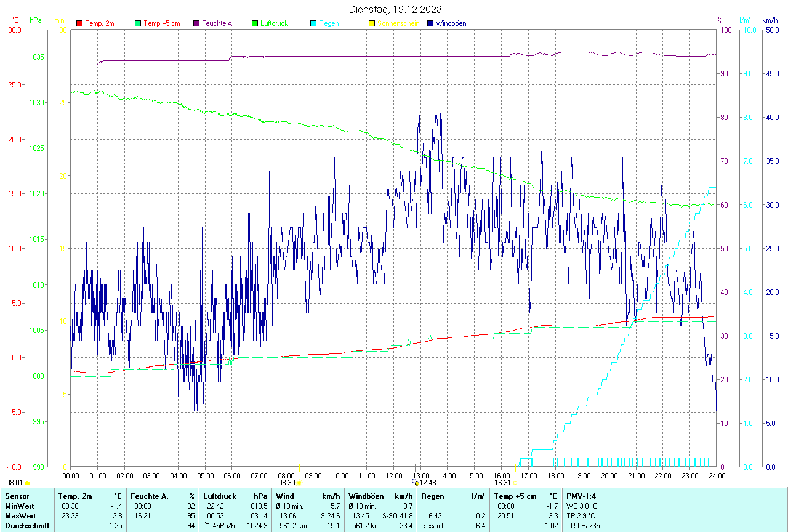Screen dimensions: 788x532
Task: Click maximum pressure value 1031.4
Action: [257, 515]
